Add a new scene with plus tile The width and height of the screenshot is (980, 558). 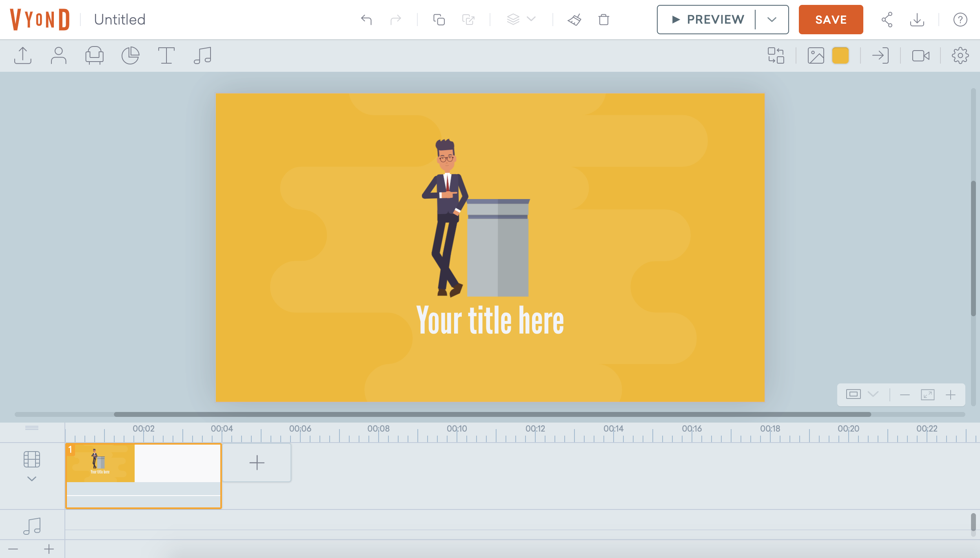[257, 463]
